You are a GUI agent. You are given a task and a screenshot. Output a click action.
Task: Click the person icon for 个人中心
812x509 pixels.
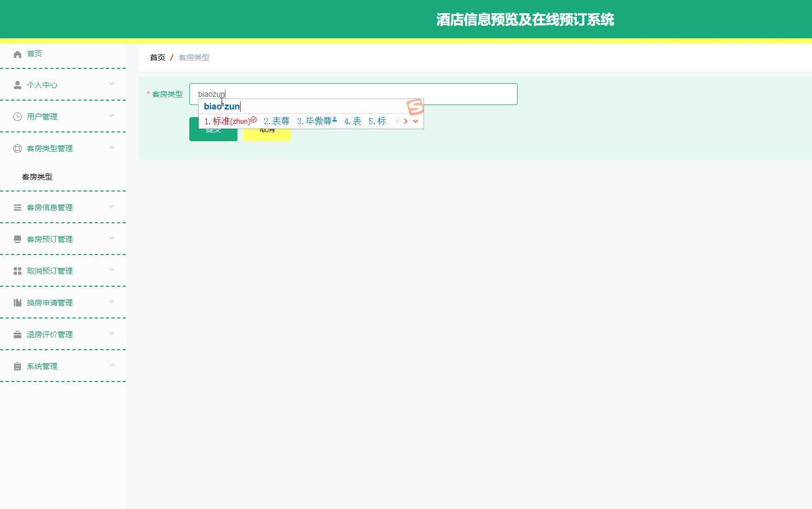click(x=18, y=85)
